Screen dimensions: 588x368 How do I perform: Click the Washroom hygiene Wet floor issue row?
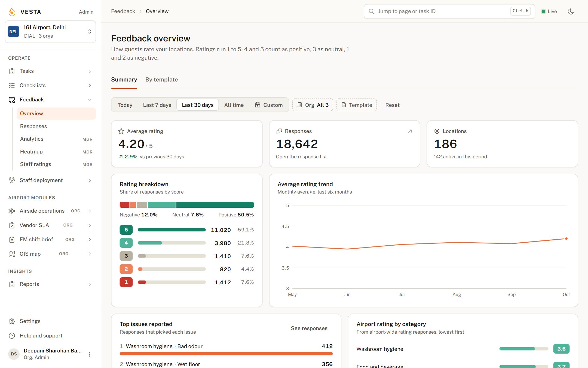pos(226,364)
